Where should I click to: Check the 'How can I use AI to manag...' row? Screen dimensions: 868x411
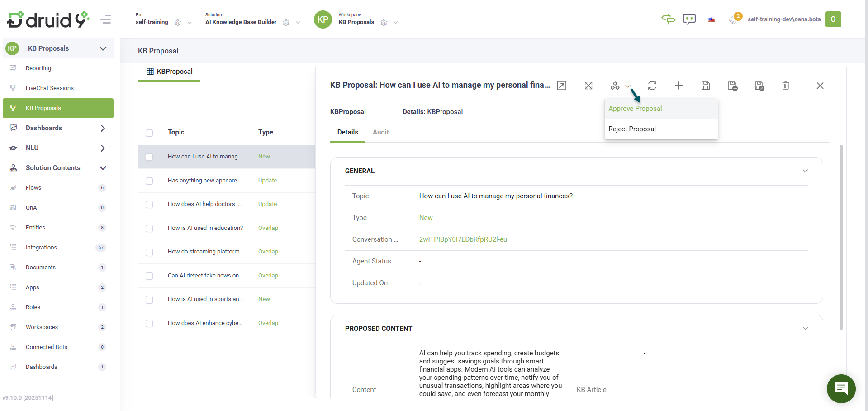[149, 157]
